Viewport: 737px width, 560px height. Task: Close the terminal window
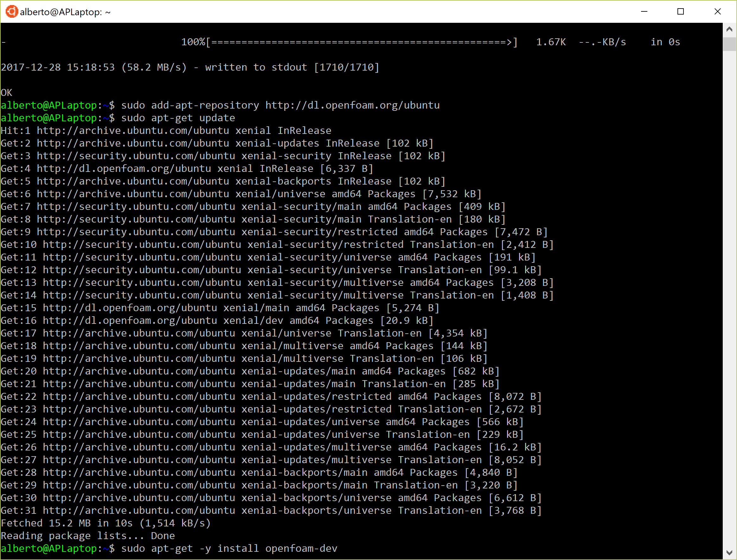[717, 12]
